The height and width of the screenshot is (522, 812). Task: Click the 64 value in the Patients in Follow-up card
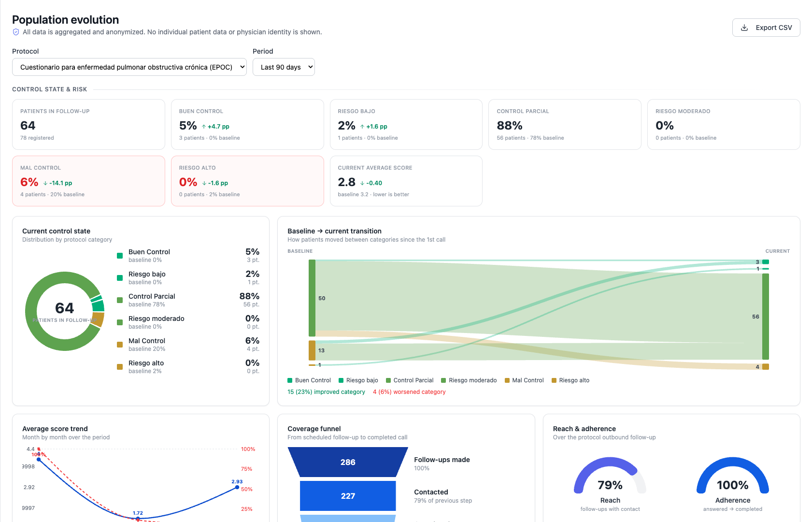[28, 126]
